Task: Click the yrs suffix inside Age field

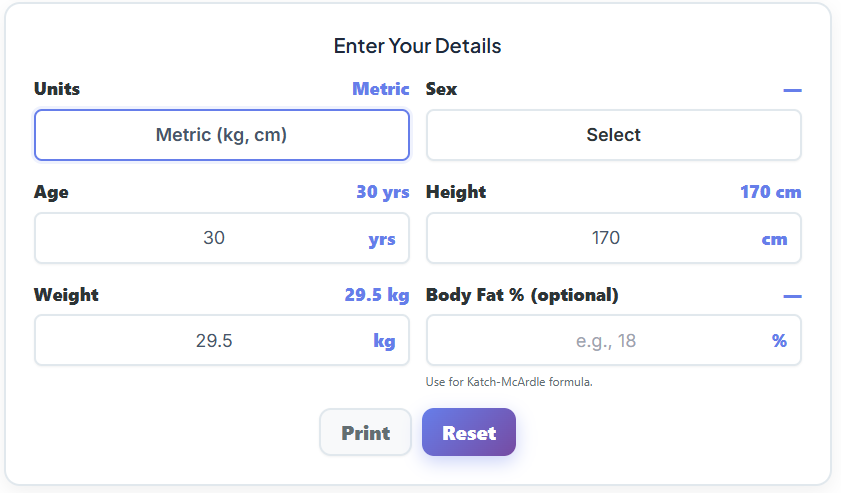Action: 382,239
